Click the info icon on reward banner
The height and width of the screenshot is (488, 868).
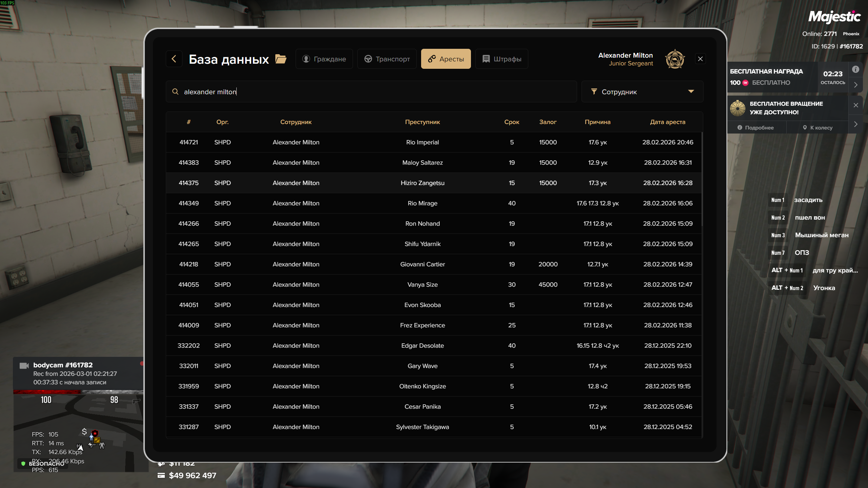pyautogui.click(x=856, y=69)
